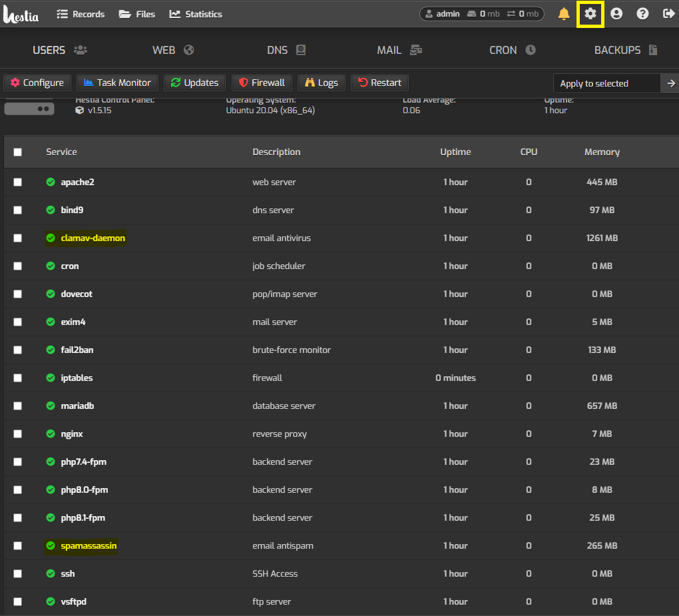Image resolution: width=679 pixels, height=616 pixels.
Task: Select the vsftpd service name
Action: [x=74, y=602]
